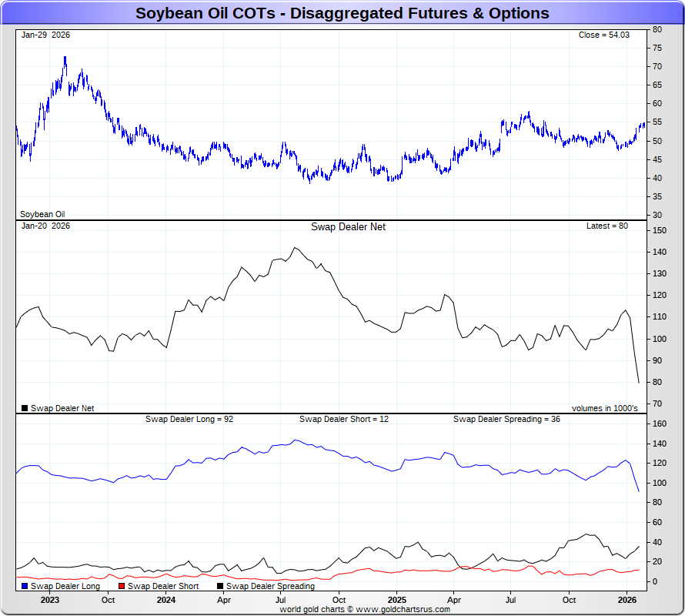The image size is (685, 616).
Task: Click the black Swap Dealer Spreading legend swatch
Action: point(220,586)
